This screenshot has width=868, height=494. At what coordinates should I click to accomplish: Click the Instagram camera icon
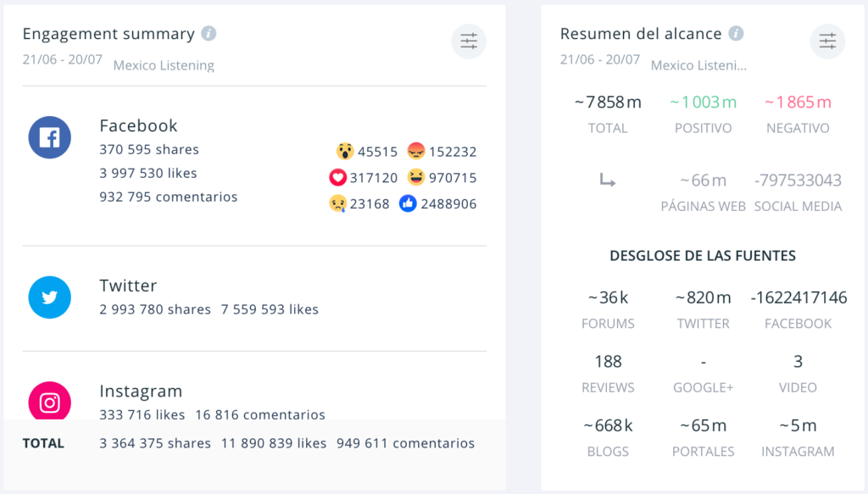(x=49, y=402)
